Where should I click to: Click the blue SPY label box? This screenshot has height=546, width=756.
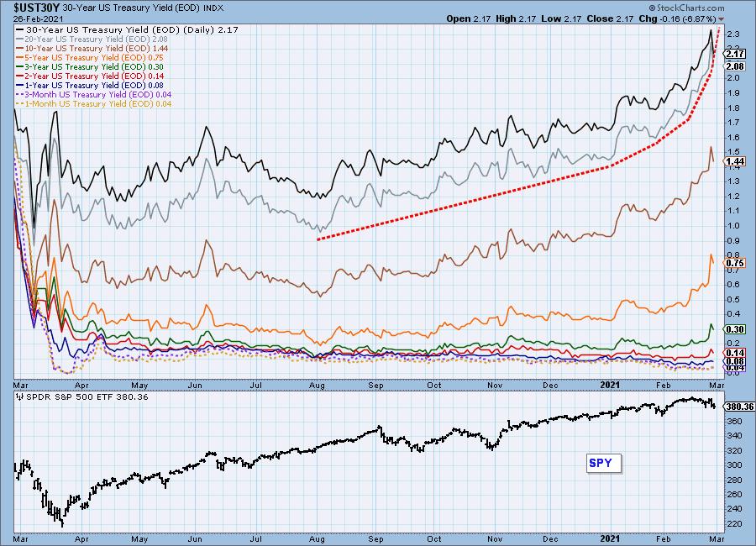point(604,463)
